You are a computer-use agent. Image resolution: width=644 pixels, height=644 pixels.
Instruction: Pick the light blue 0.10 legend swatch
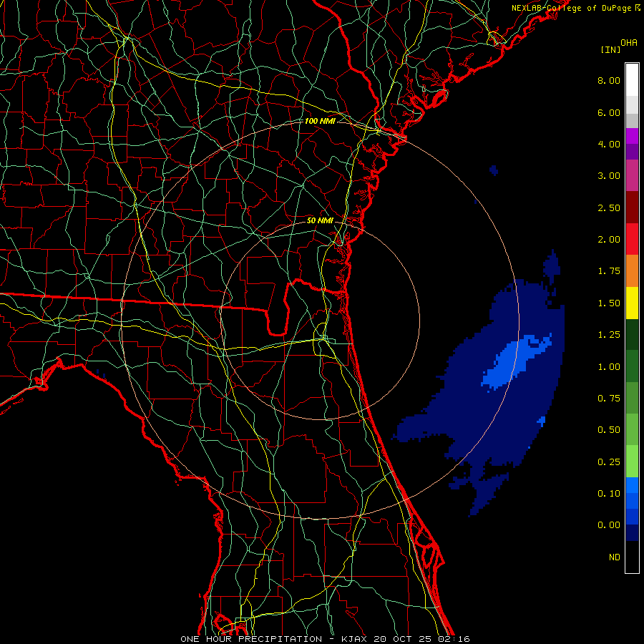(632, 485)
